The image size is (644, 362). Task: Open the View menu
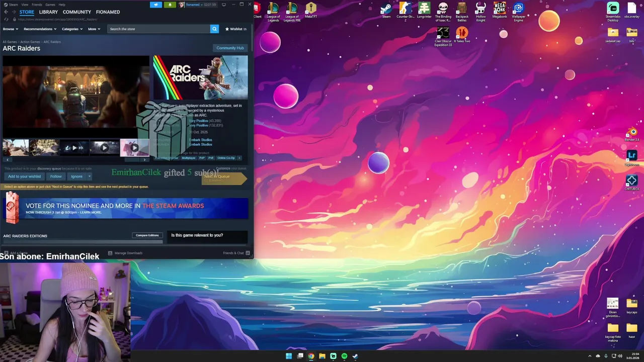[x=25, y=5]
